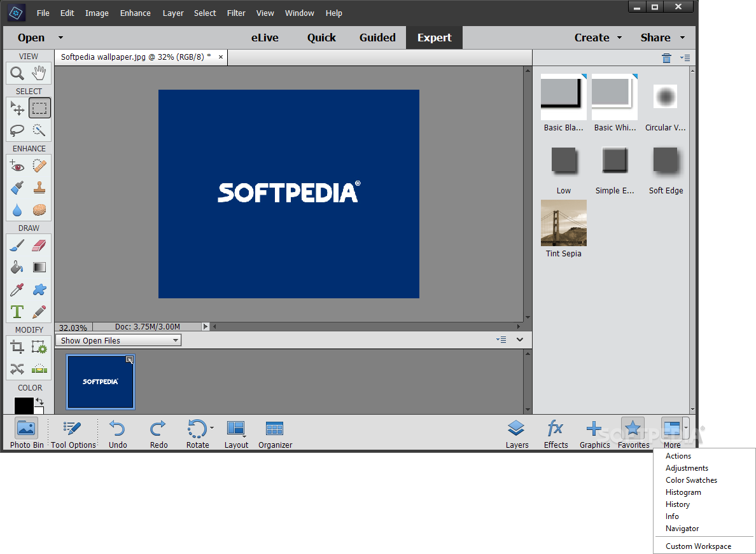Select the Zoom tool
This screenshot has width=756, height=554.
tap(17, 73)
